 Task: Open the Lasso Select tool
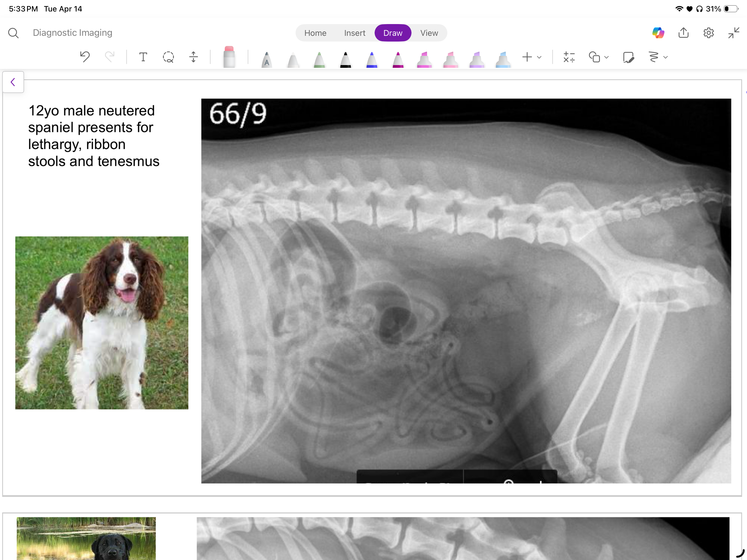tap(168, 57)
